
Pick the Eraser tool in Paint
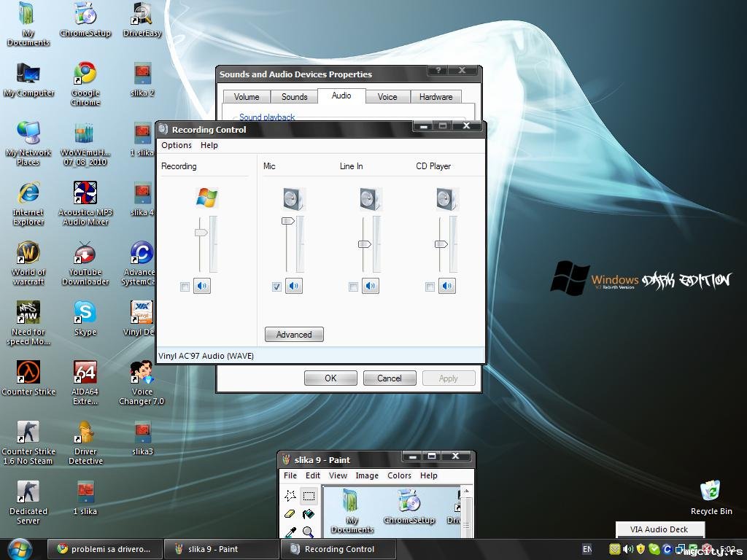(290, 514)
